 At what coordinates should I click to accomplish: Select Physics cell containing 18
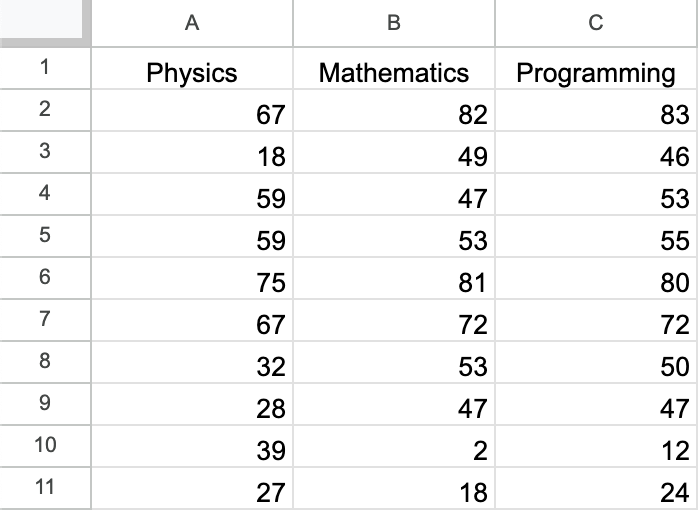(192, 156)
